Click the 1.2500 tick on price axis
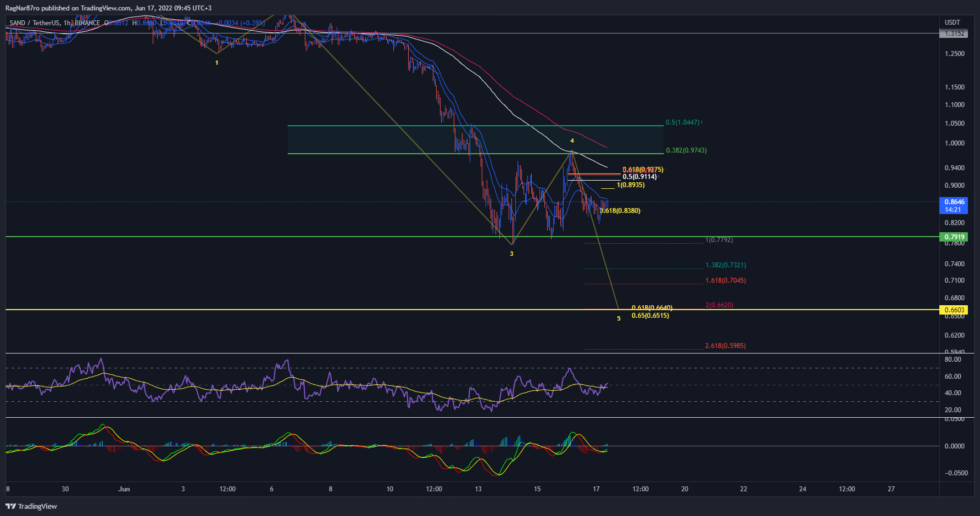980x516 pixels. point(955,54)
